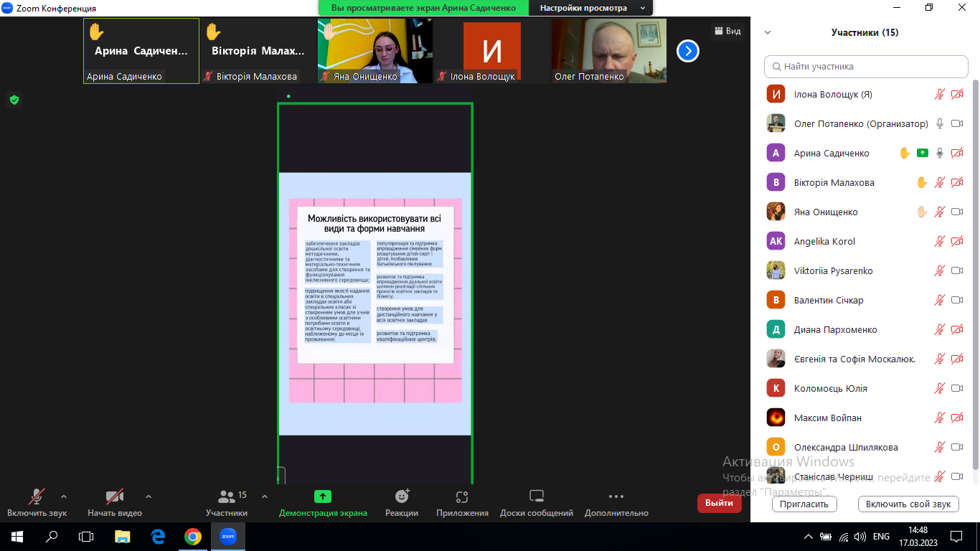Open the Participants (Участники) toolbar icon
Screen dimensions: 980x551
coord(227,496)
